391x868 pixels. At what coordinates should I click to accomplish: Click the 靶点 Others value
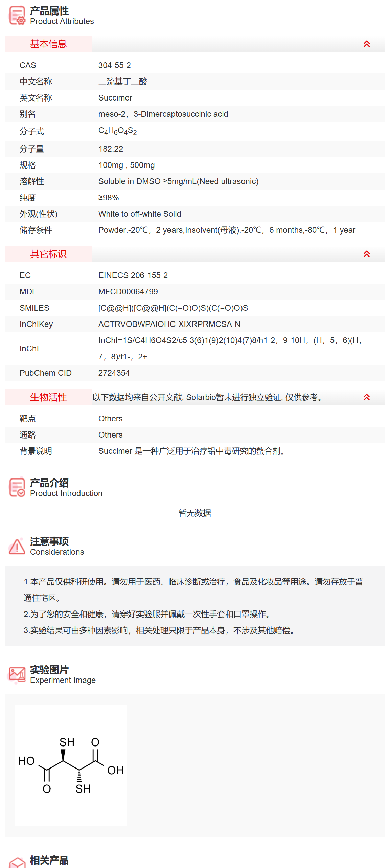point(111,419)
